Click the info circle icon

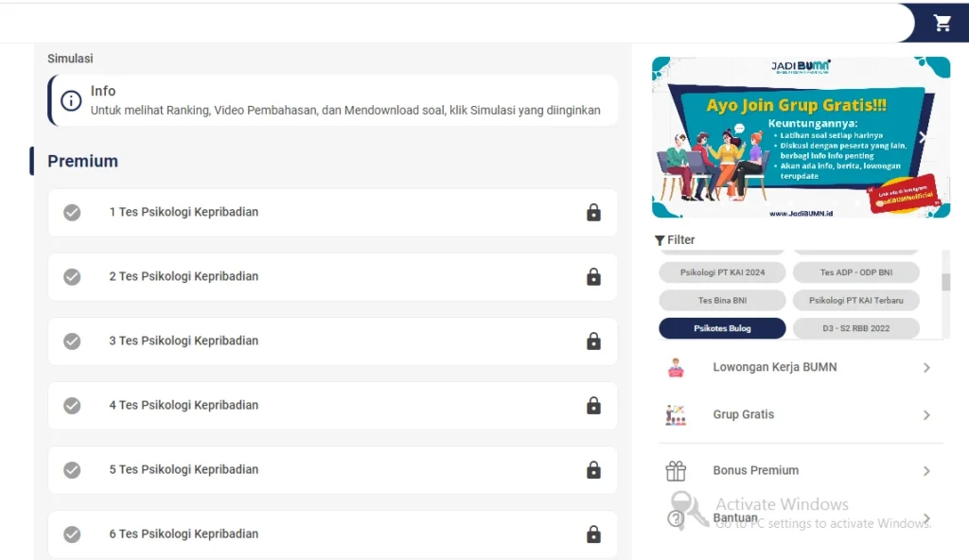click(x=71, y=101)
